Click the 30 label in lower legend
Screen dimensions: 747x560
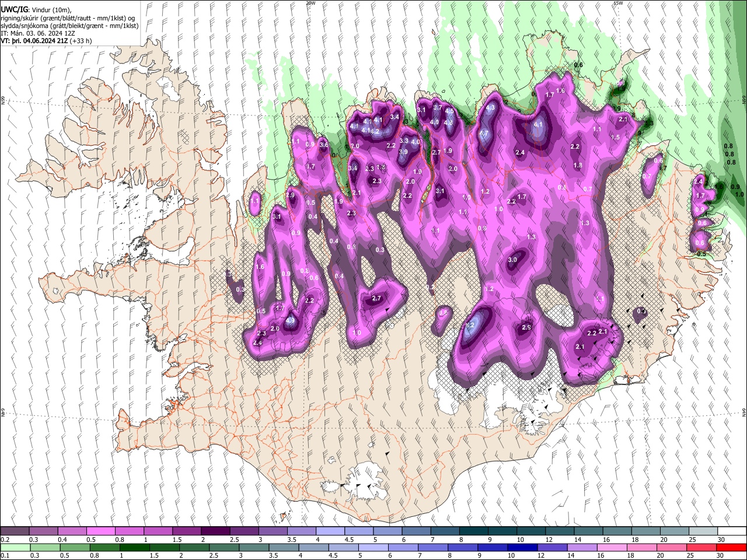pos(721,555)
